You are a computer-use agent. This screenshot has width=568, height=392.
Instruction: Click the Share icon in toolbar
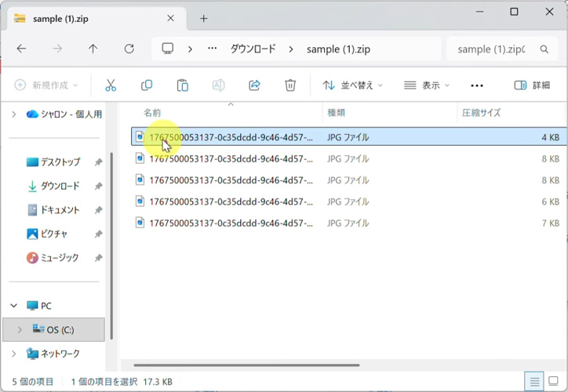(x=254, y=85)
